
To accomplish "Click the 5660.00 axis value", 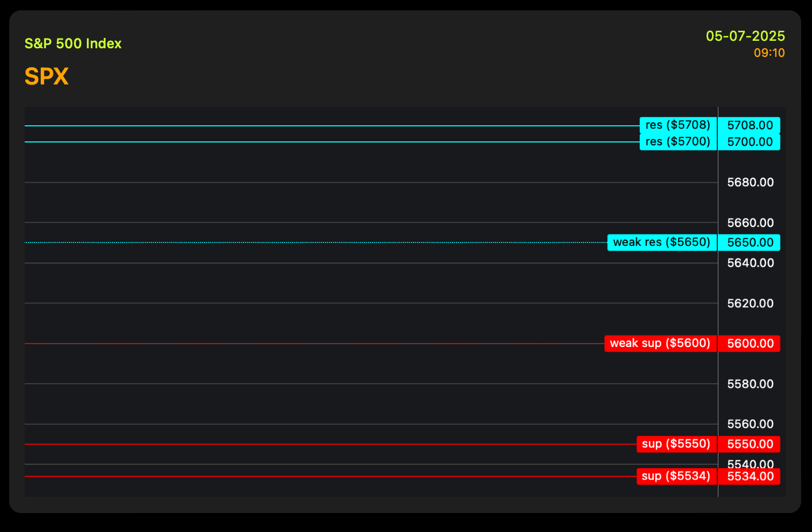I will [751, 223].
